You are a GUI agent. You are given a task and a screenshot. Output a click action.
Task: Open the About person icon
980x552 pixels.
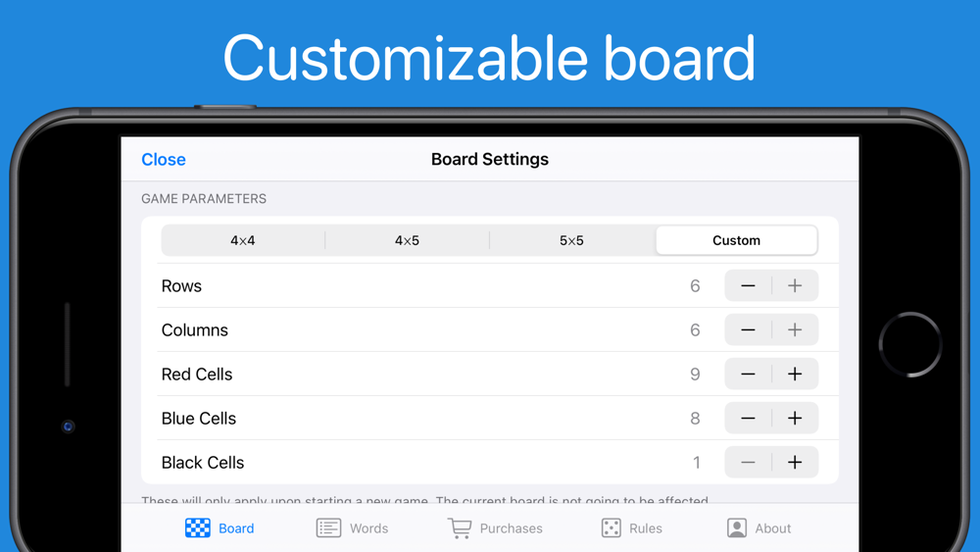click(x=737, y=527)
